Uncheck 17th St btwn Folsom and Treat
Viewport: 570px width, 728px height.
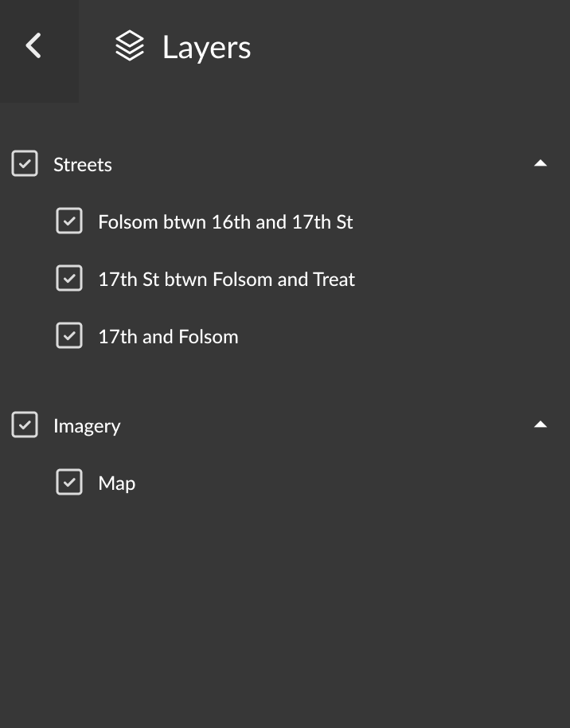[x=69, y=278]
